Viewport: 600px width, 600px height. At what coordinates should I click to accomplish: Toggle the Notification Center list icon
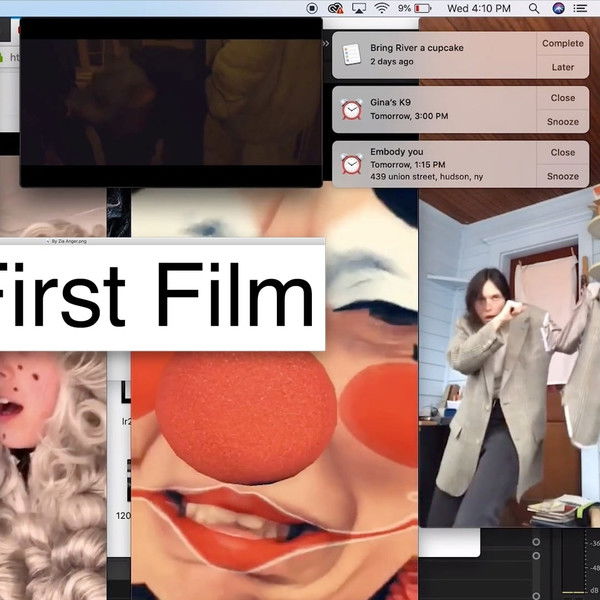click(x=585, y=8)
